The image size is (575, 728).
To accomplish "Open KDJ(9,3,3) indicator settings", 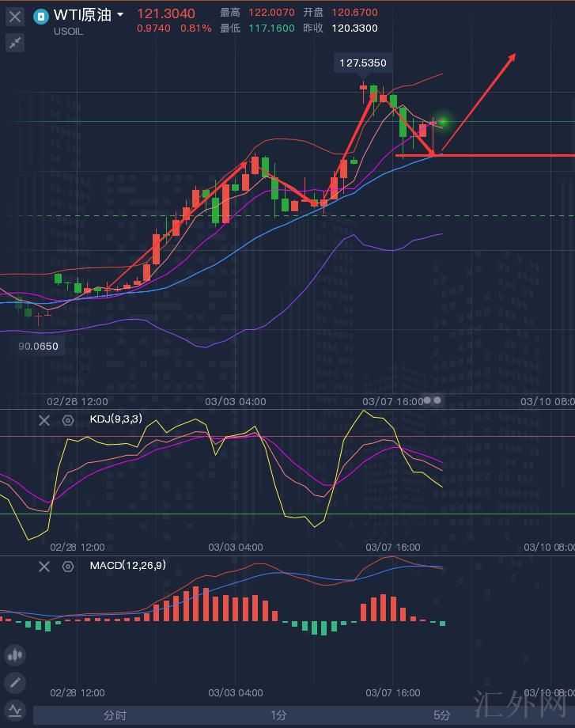I will click(x=68, y=421).
